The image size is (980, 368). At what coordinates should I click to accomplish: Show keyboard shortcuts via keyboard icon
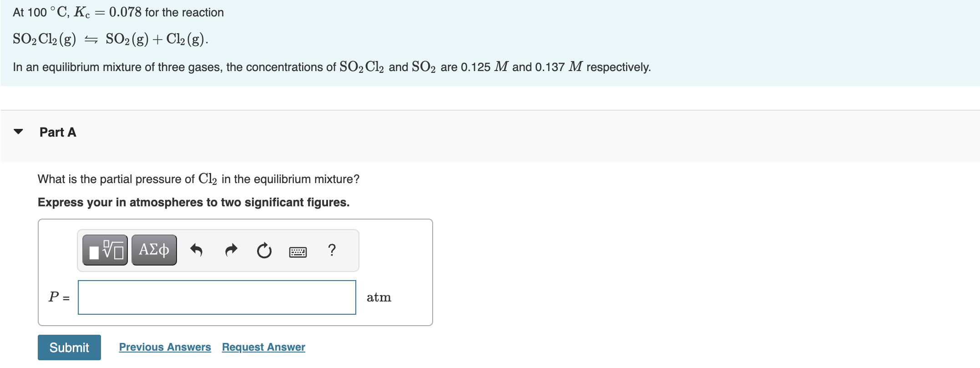[298, 252]
